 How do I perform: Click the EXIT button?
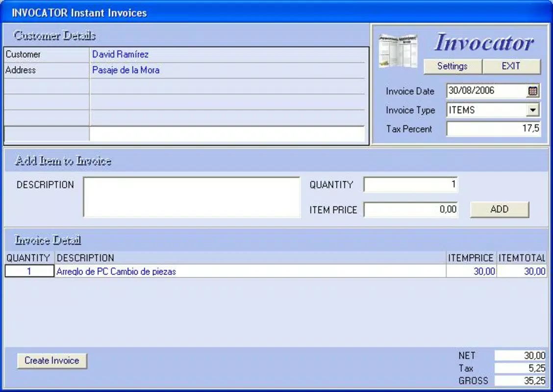click(x=511, y=66)
